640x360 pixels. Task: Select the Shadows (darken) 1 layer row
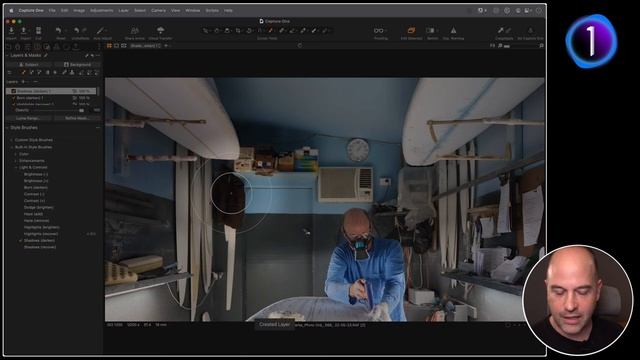pyautogui.click(x=51, y=91)
